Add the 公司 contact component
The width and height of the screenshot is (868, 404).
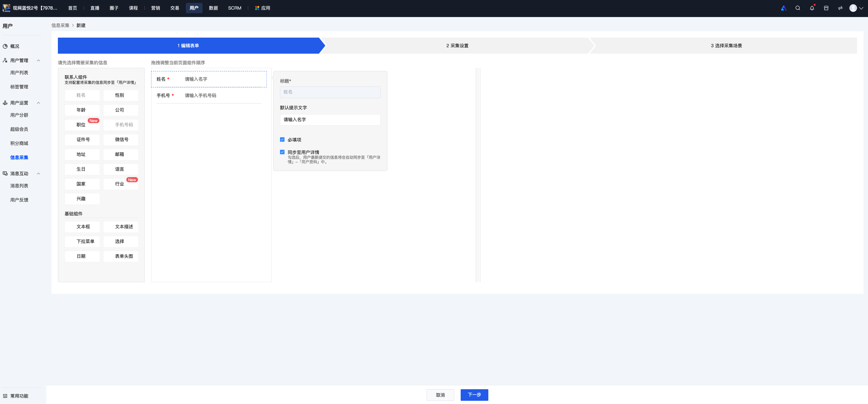[121, 110]
